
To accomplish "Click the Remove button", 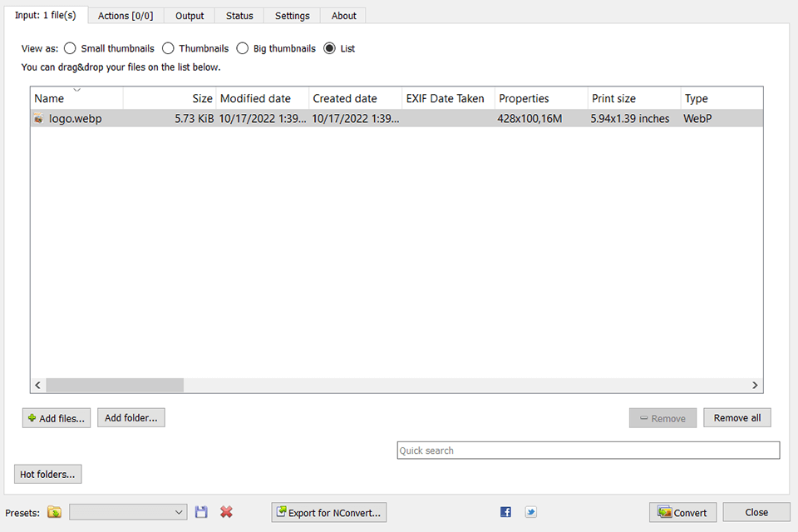I will coord(663,418).
